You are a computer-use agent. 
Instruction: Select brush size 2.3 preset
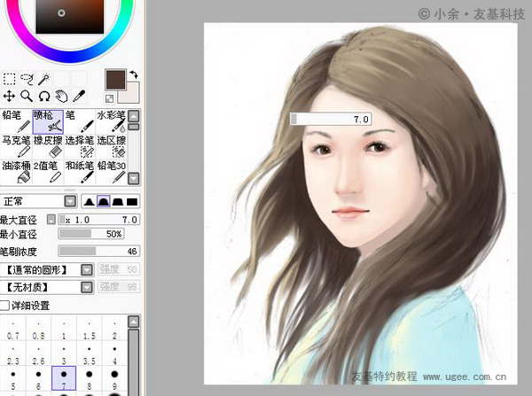click(x=13, y=353)
